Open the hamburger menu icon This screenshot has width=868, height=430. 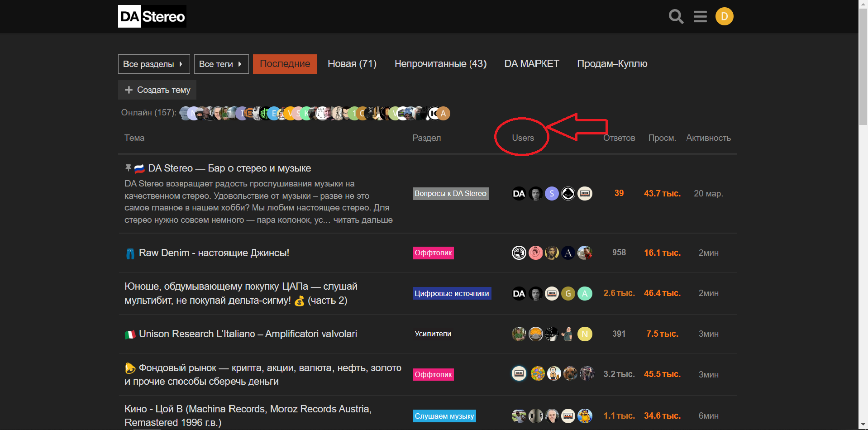click(x=700, y=17)
